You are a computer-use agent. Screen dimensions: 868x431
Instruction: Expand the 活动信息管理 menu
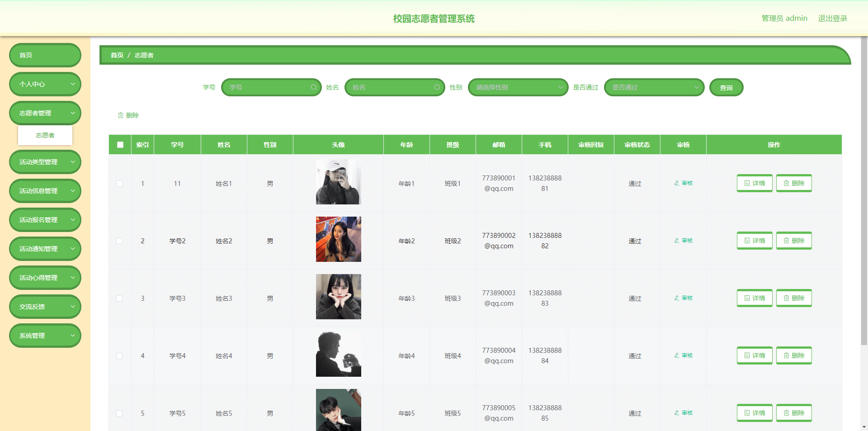point(45,191)
